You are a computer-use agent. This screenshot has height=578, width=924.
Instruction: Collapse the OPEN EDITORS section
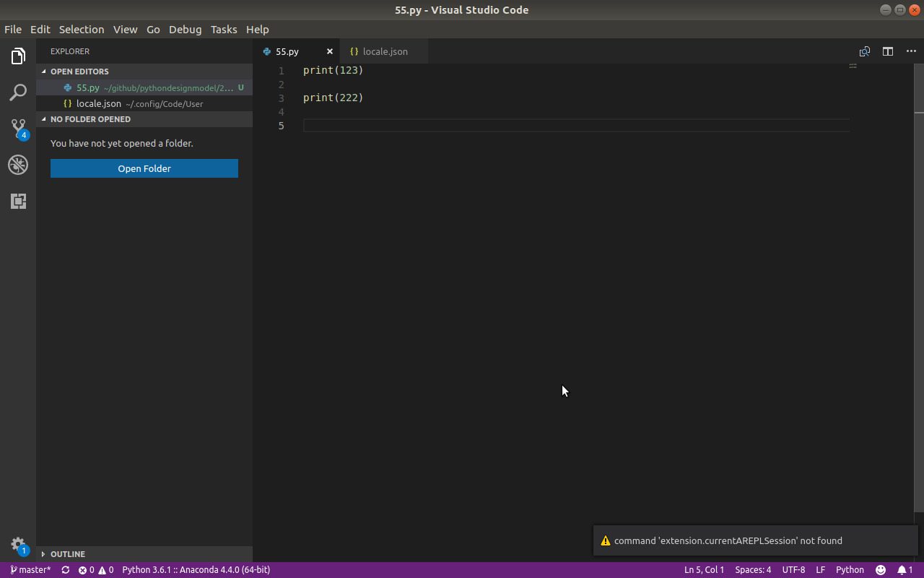79,71
